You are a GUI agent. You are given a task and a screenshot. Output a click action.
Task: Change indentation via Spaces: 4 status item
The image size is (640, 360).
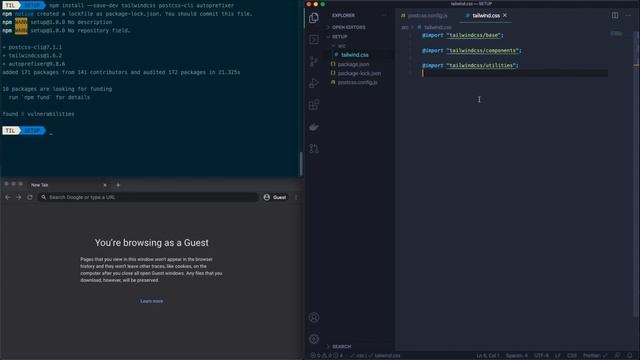(x=516, y=356)
